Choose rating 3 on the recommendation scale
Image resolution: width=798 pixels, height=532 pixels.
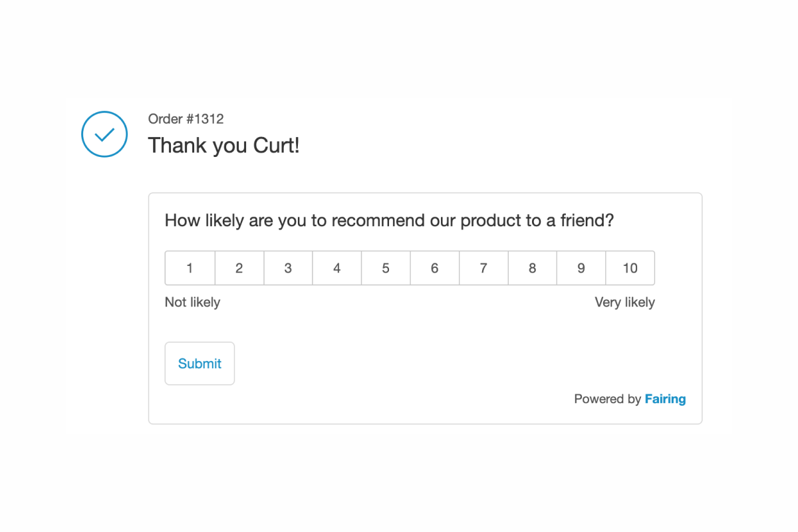point(288,268)
